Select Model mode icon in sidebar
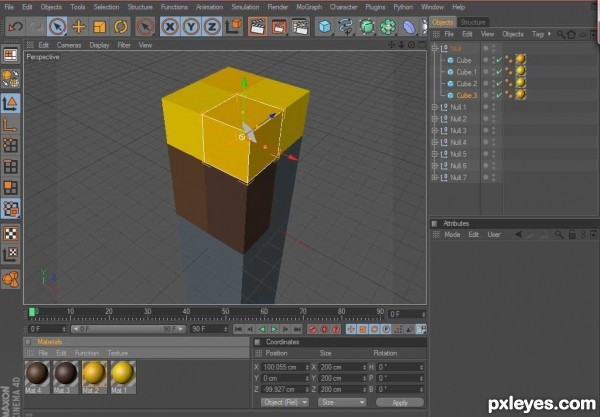Screen dimensions: 600x417 10,103
